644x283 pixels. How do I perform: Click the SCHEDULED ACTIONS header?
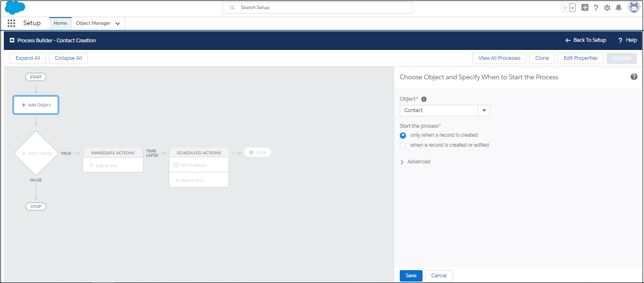pyautogui.click(x=199, y=153)
